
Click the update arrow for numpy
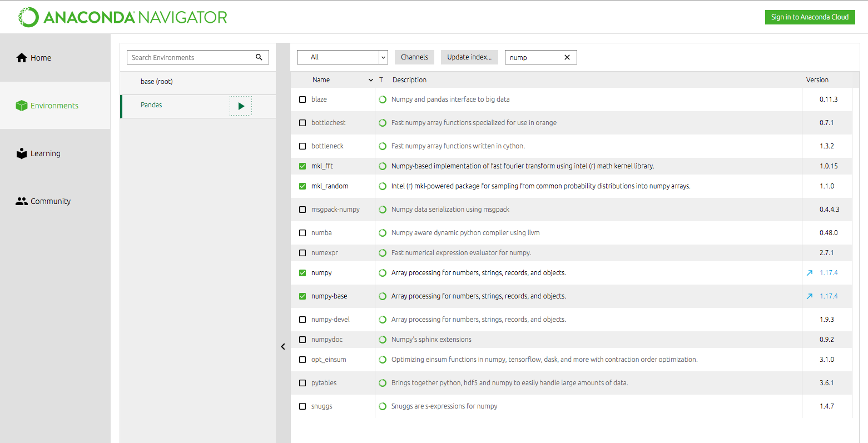click(x=810, y=273)
